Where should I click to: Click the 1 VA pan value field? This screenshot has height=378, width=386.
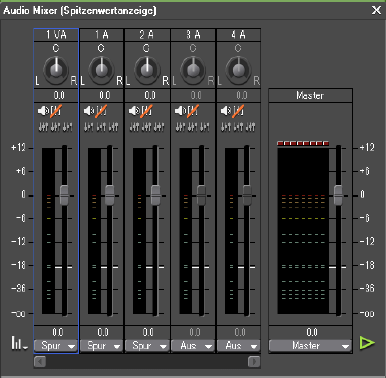coord(56,96)
